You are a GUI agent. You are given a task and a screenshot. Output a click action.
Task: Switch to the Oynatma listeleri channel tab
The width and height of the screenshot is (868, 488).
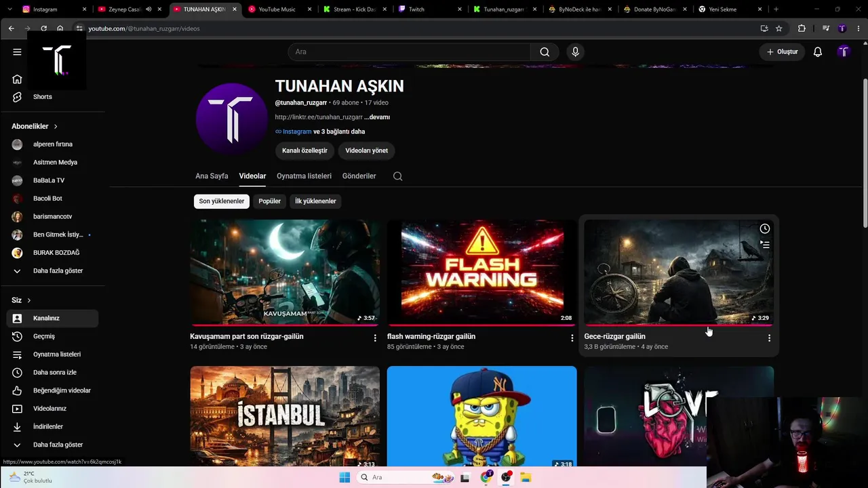304,176
